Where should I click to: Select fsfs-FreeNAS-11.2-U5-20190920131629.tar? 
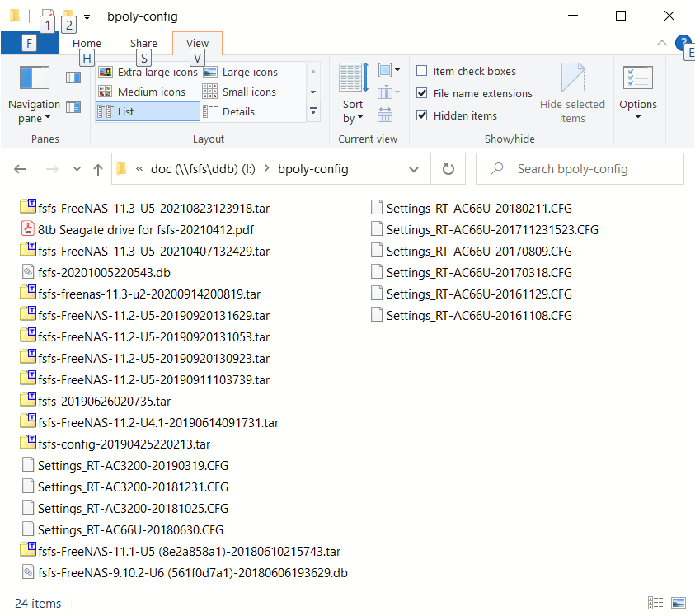coord(145,315)
